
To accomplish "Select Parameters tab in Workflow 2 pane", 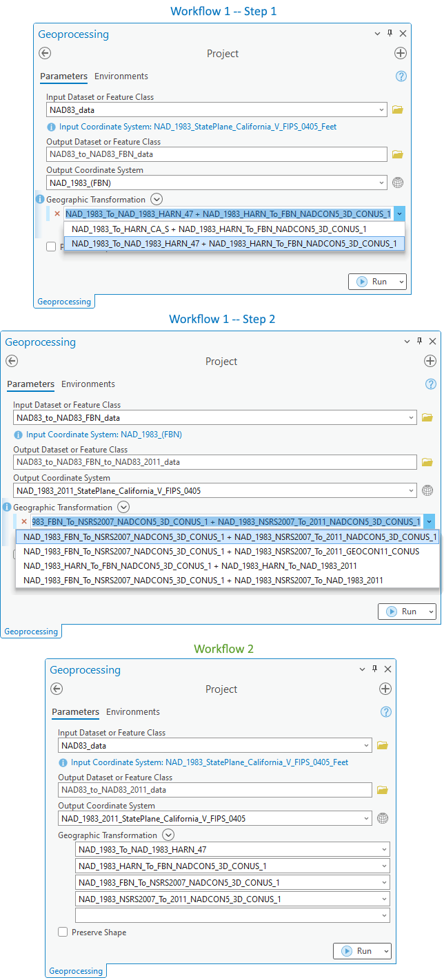I will click(75, 712).
